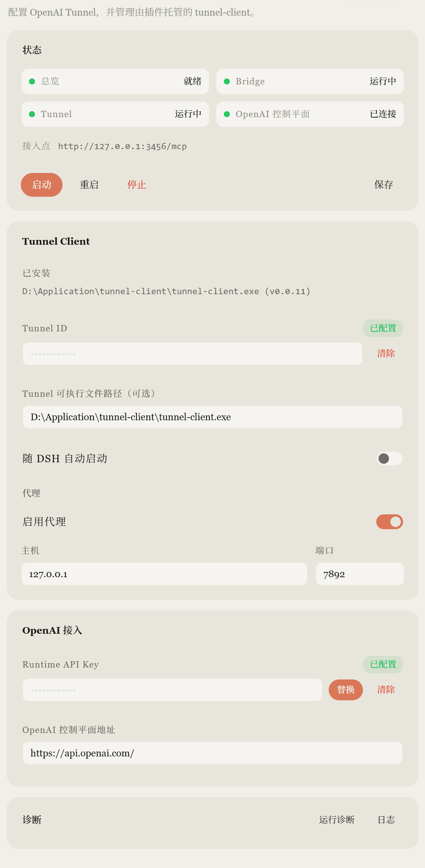Save settings with 保存 button
The height and width of the screenshot is (868, 425).
[x=384, y=185]
